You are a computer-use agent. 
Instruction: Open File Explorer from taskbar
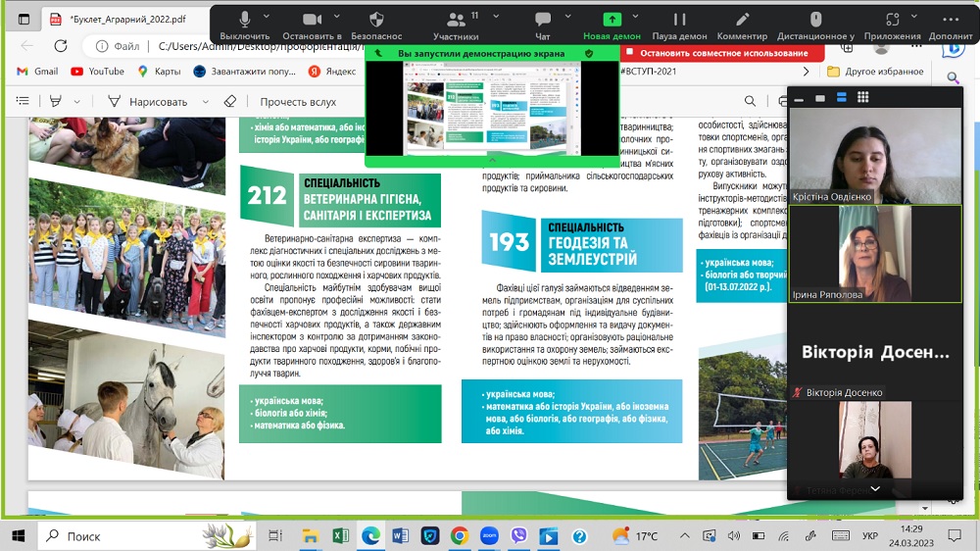click(x=311, y=536)
